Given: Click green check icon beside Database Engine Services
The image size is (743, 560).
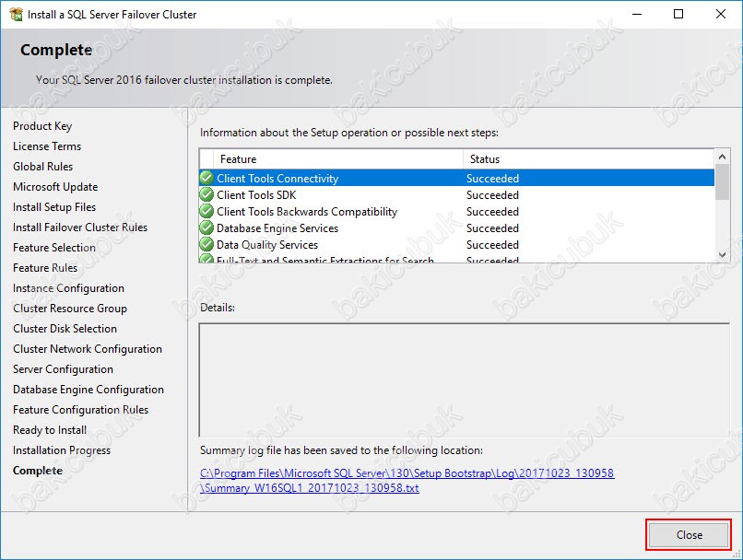Looking at the screenshot, I should tap(206, 227).
